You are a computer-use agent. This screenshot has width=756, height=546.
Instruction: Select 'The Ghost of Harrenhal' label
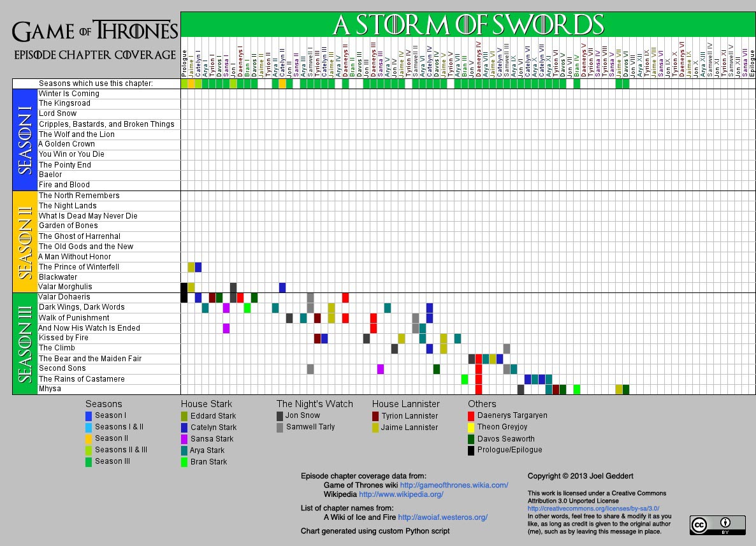pyautogui.click(x=80, y=236)
